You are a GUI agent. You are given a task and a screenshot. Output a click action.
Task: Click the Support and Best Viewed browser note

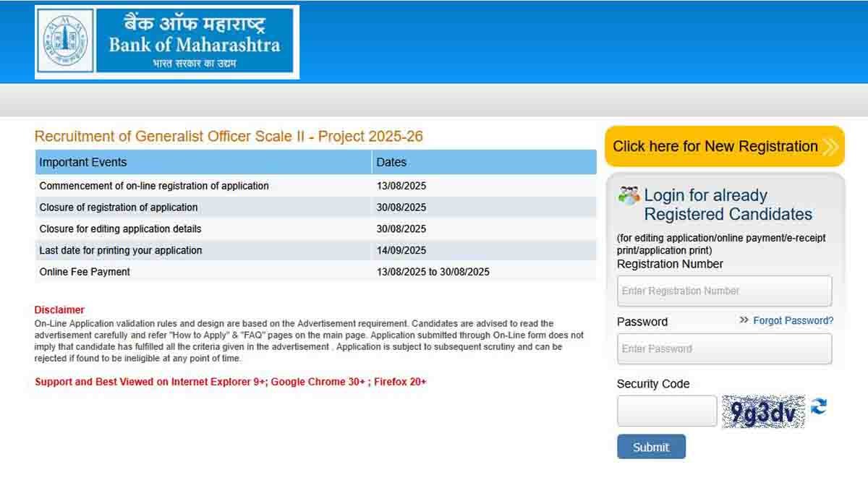pos(231,382)
